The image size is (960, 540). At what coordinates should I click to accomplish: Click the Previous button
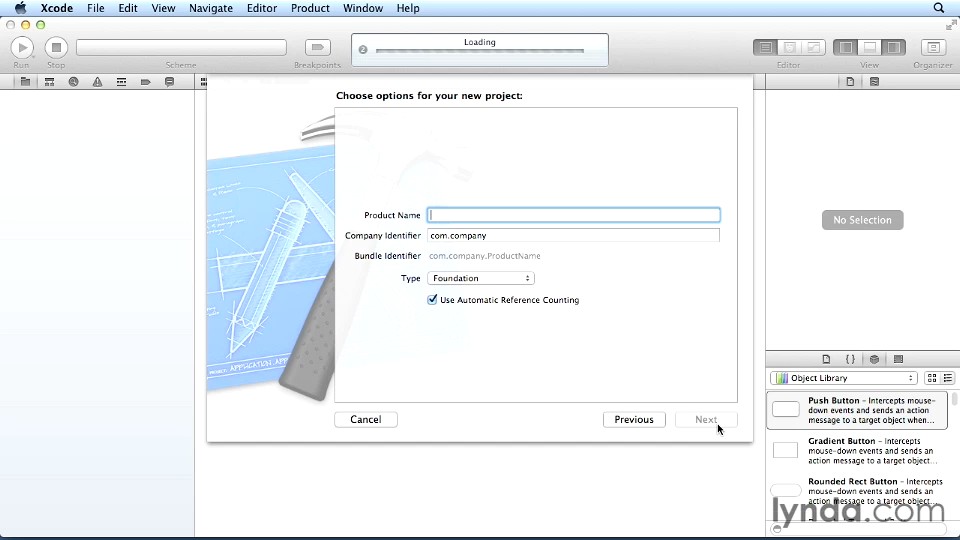point(634,420)
